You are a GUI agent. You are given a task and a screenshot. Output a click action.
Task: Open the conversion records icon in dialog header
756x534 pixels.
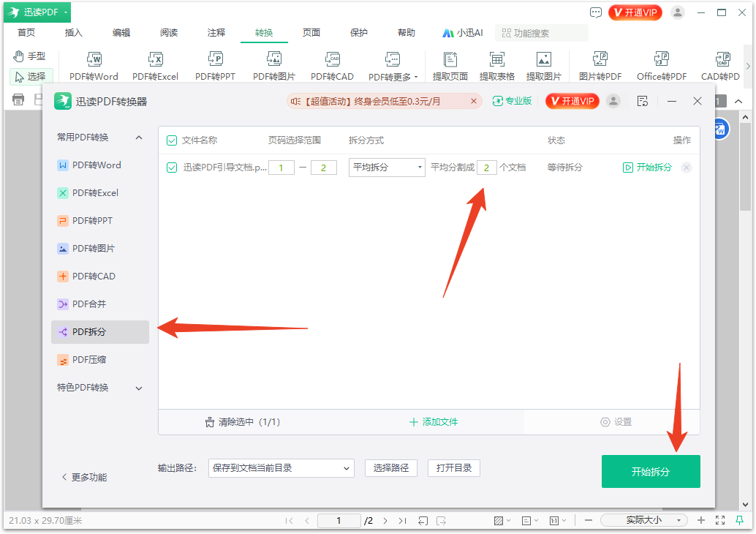click(x=642, y=101)
